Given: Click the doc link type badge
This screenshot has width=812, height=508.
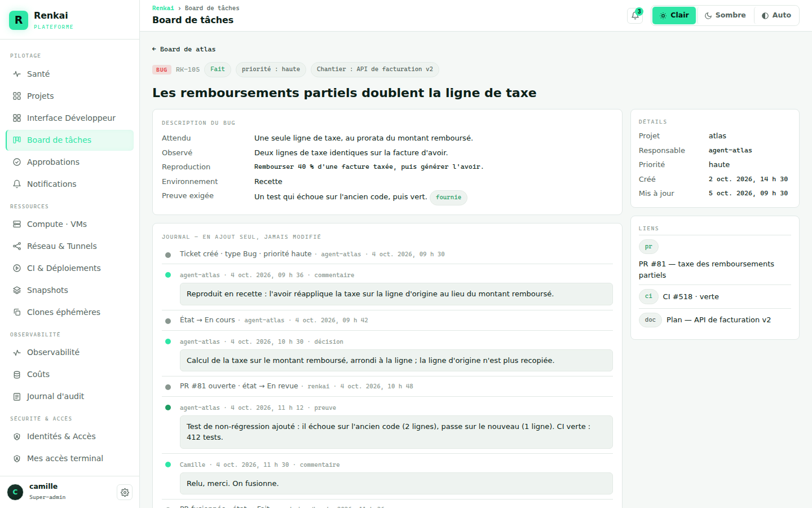Looking at the screenshot, I should click(650, 319).
